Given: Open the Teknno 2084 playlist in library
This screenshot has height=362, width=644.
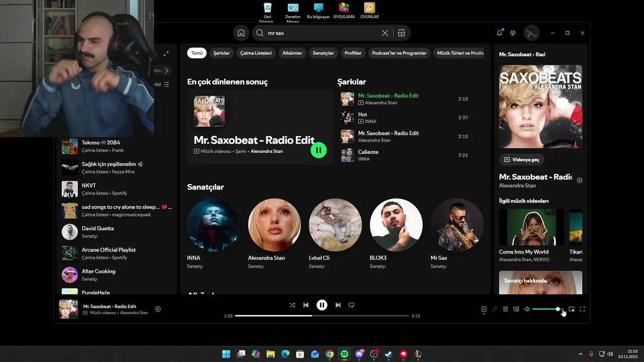Looking at the screenshot, I should (x=117, y=146).
